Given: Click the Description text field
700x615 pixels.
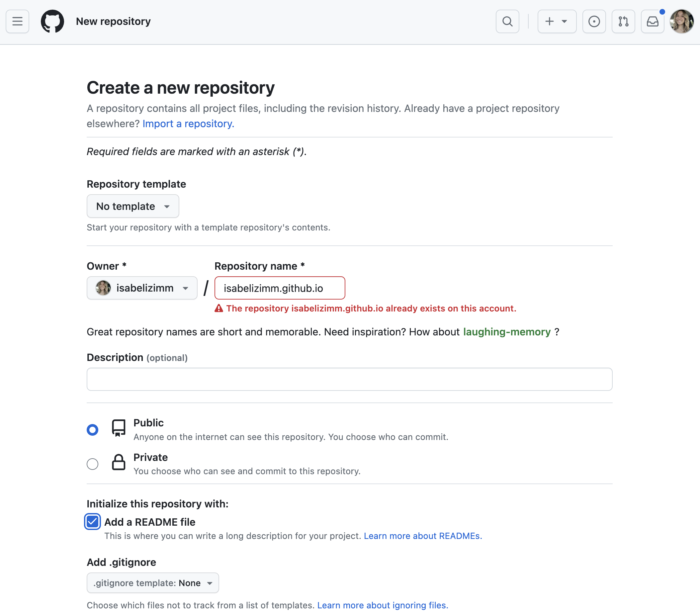Looking at the screenshot, I should pyautogui.click(x=349, y=379).
